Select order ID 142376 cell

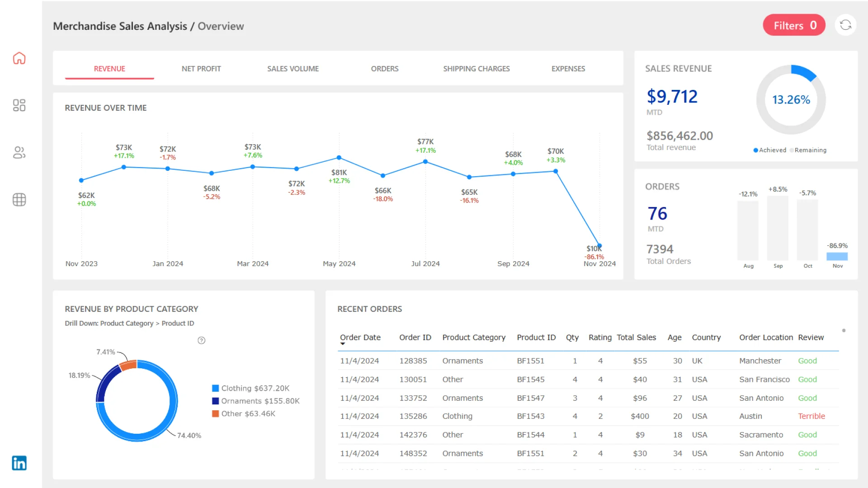[x=413, y=435]
